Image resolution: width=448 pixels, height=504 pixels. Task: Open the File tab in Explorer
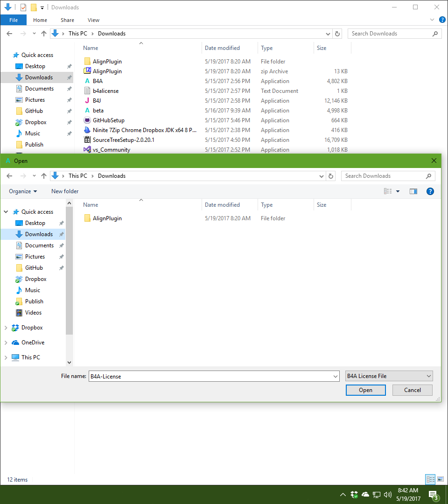[14, 20]
